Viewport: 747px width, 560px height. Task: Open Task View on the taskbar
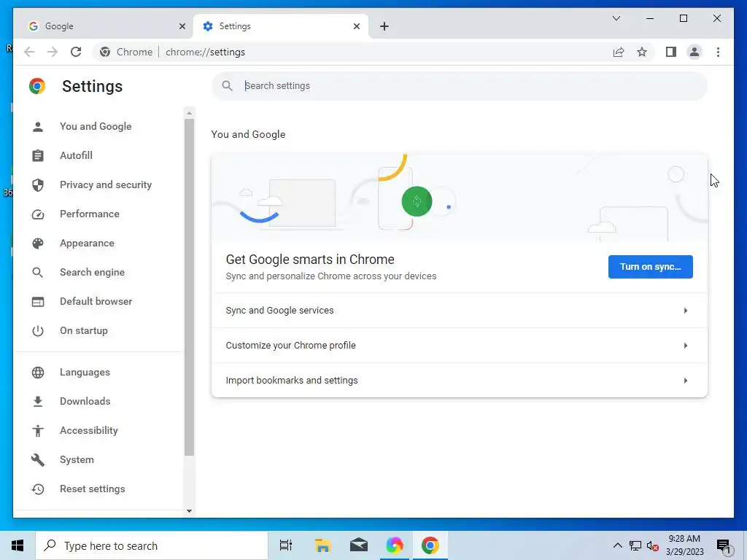286,545
